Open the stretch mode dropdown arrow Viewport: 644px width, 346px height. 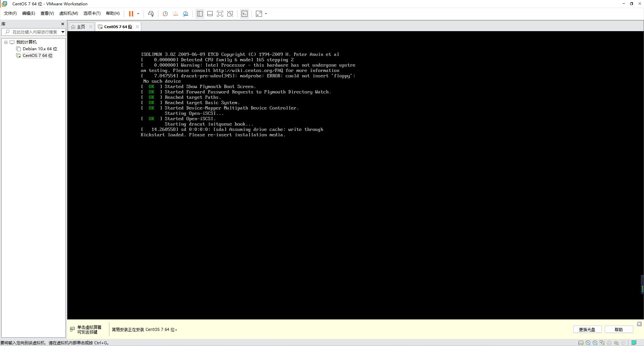(x=266, y=14)
